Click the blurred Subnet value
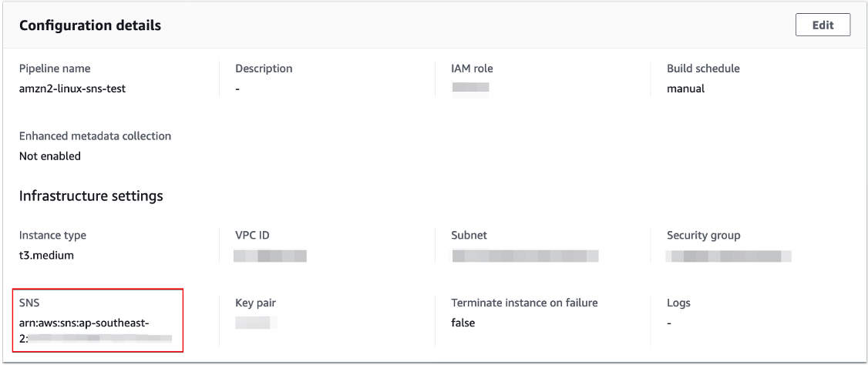Screen dimensions: 868x365 tap(525, 256)
